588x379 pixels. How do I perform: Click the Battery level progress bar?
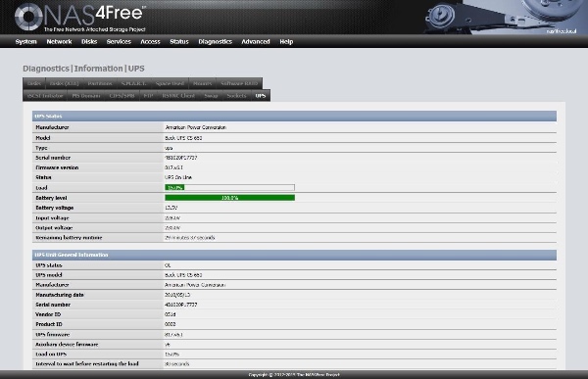tap(230, 198)
